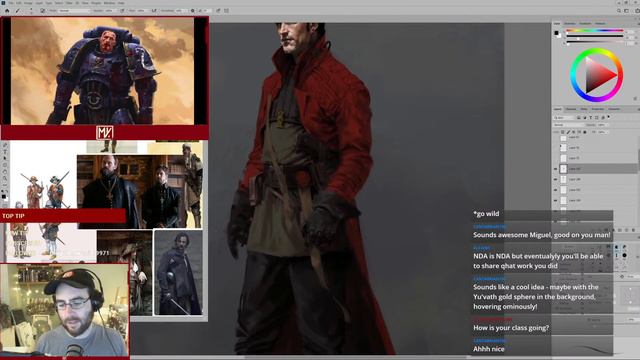
Task: Filter layers by shape layers icon
Action: 597,118
